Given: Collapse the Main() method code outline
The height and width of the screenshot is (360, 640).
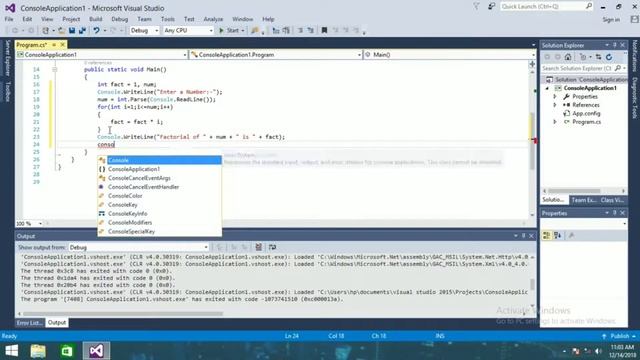Looking at the screenshot, I should coord(54,69).
